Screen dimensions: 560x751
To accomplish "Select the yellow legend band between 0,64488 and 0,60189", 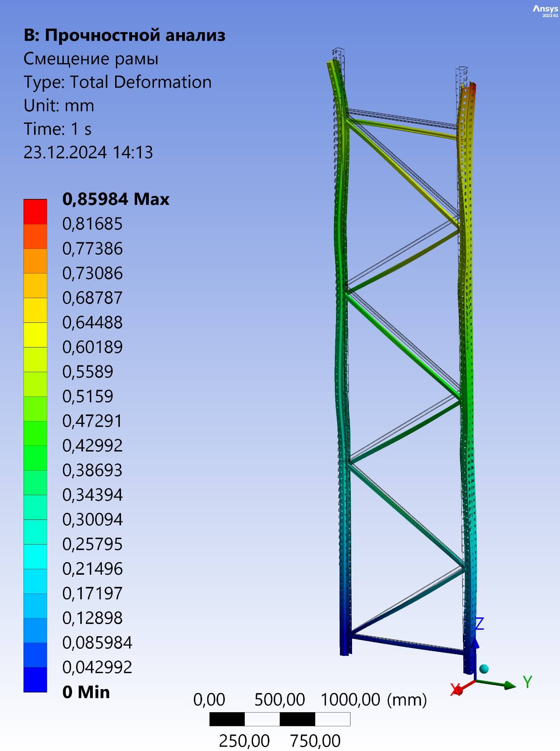I will [x=35, y=335].
